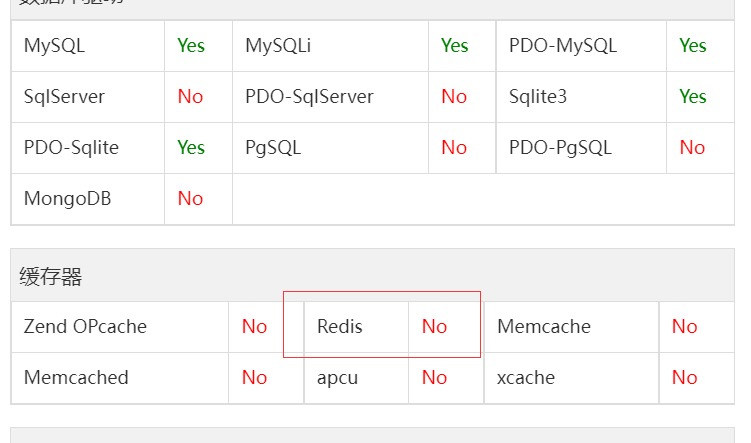Select the MongoDB row label
Image resolution: width=751 pixels, height=443 pixels.
pos(88,199)
